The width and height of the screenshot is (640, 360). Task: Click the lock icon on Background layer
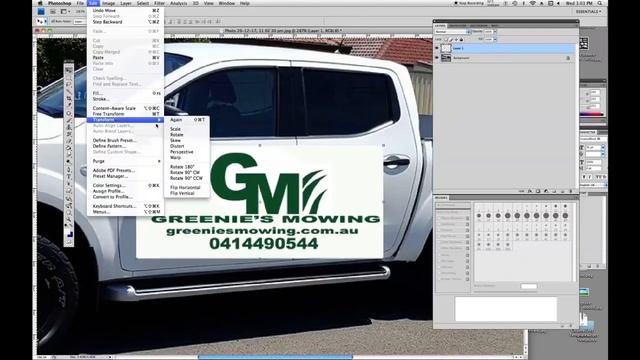(568, 58)
